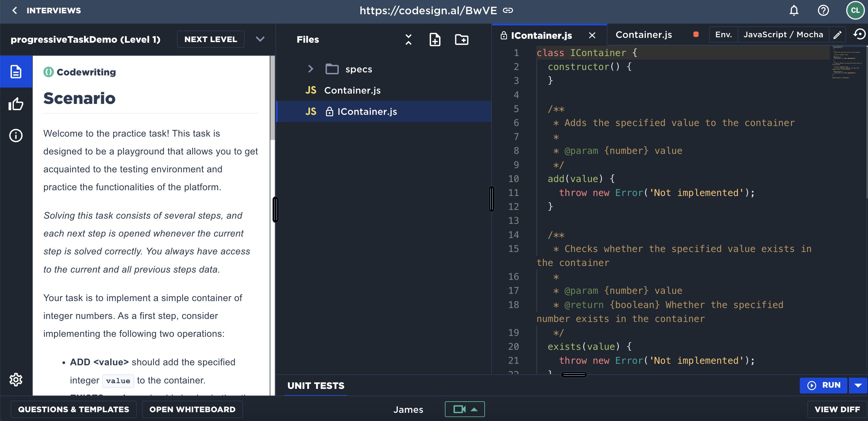Screen dimensions: 868x421
Task: Click the edit pencil icon for environment
Action: tap(837, 35)
